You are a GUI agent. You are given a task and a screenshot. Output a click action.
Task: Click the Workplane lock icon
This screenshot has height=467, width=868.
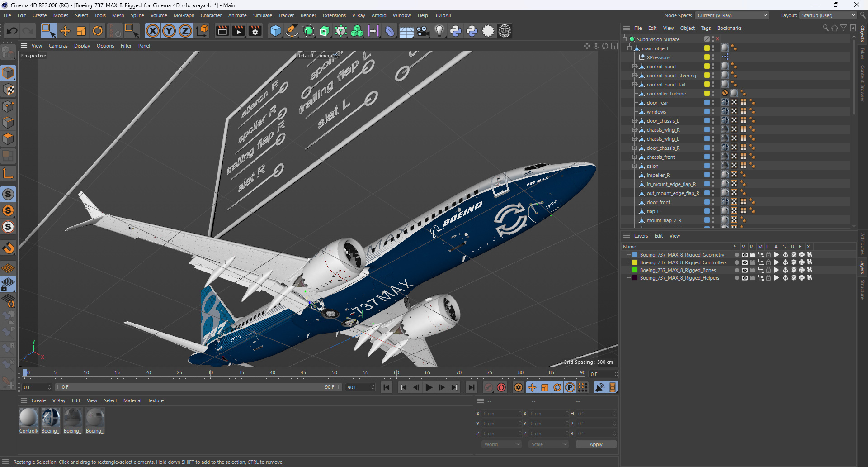(8, 284)
